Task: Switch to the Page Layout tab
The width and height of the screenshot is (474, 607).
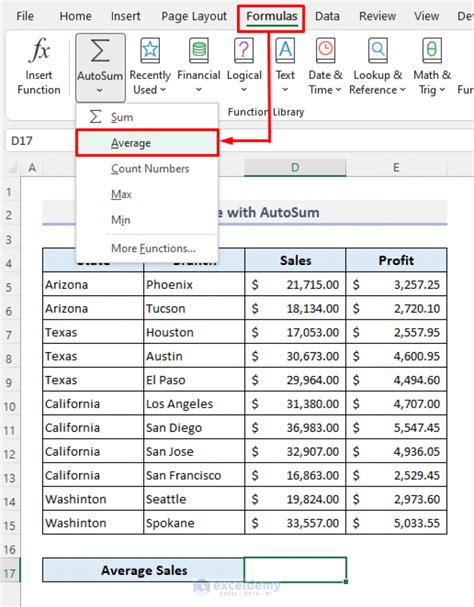Action: (x=194, y=16)
